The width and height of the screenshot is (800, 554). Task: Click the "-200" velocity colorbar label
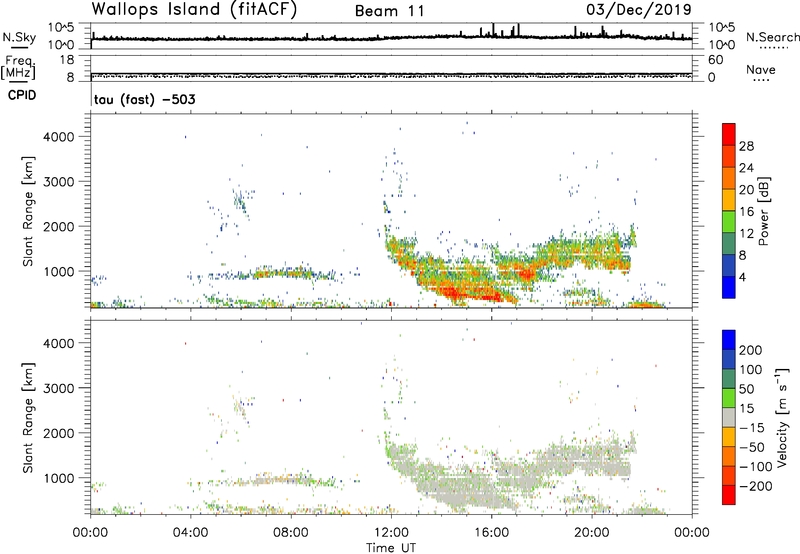[x=756, y=486]
